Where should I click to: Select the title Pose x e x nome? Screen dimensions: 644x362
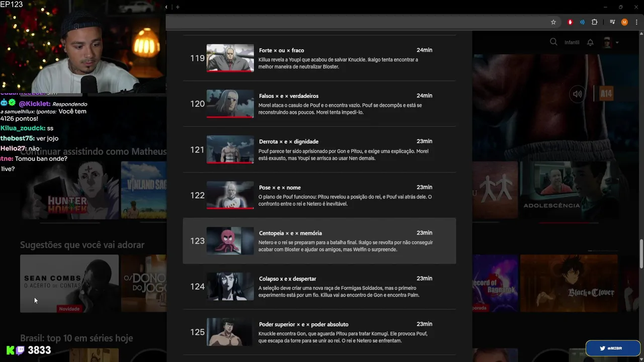pos(280,188)
